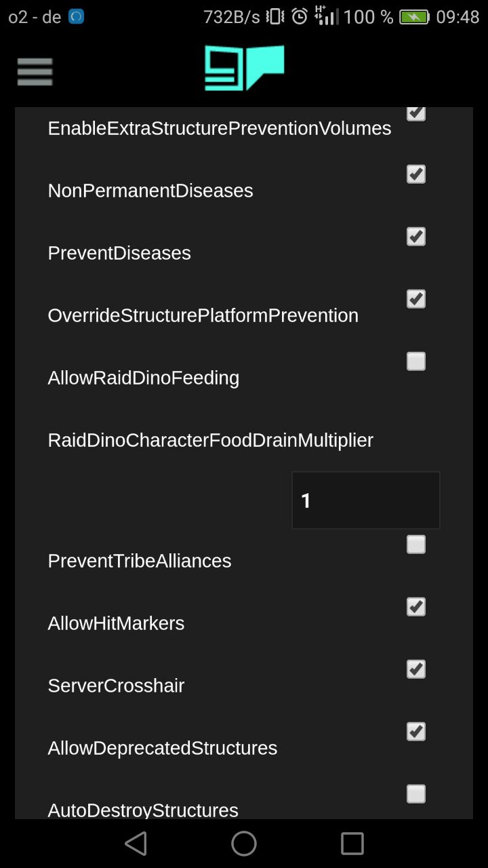Tap the alarm clock status icon
The image size is (488, 868).
click(300, 17)
